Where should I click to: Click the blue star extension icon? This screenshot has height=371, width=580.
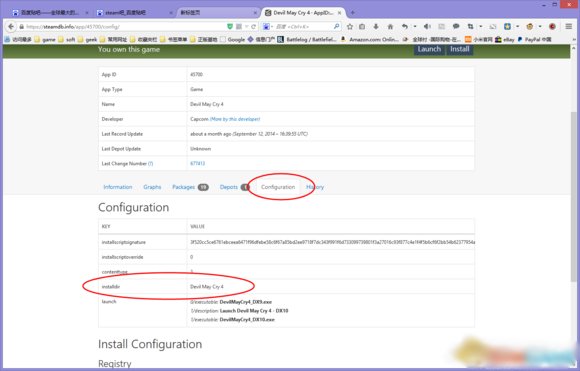[508, 27]
